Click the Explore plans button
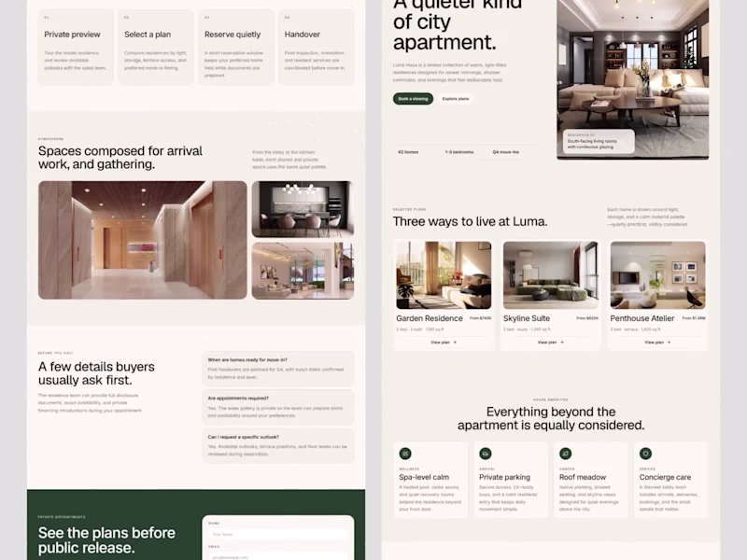Viewport: 747px width, 560px height. point(456,99)
